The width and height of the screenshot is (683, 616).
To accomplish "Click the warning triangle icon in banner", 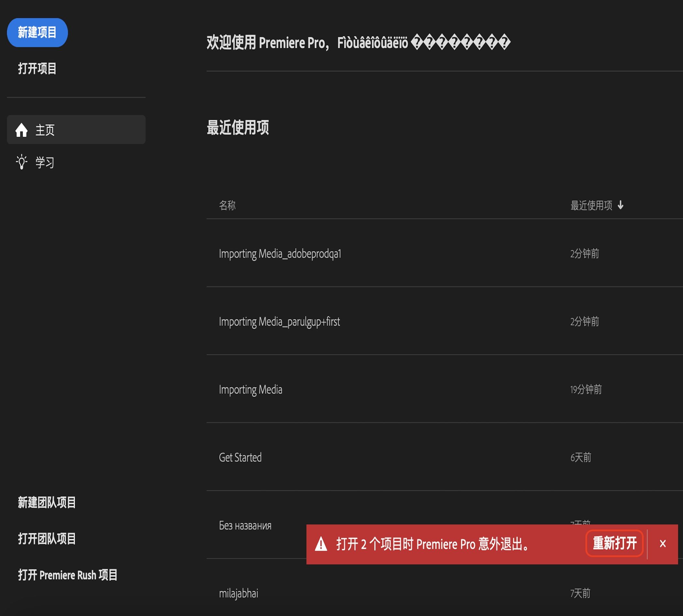I will 321,544.
